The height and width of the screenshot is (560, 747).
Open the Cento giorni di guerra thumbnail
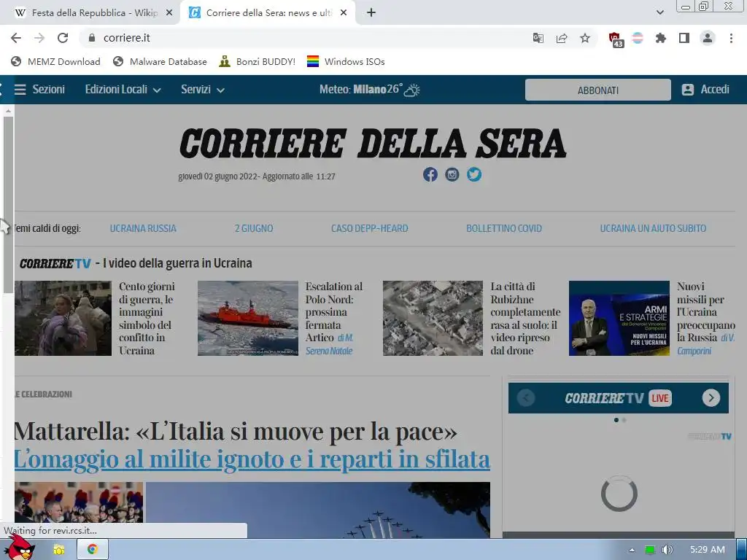click(63, 318)
